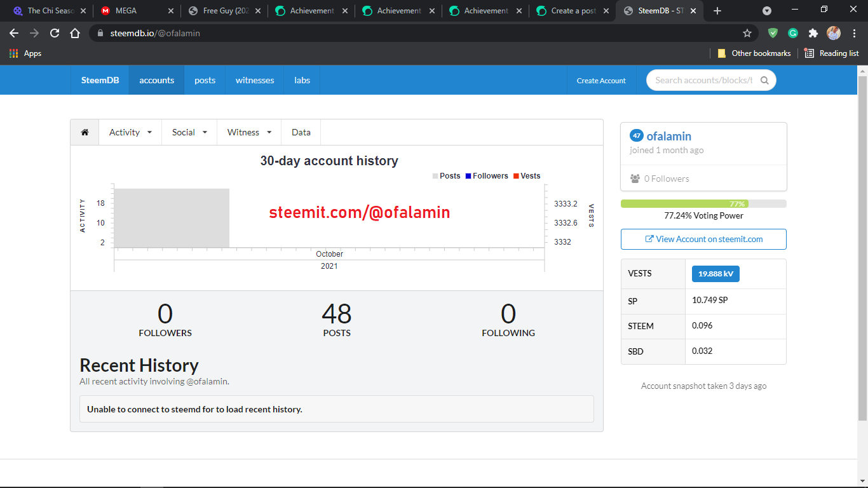Click the steemdb.io address bar URL
The width and height of the screenshot is (868, 488).
click(155, 33)
